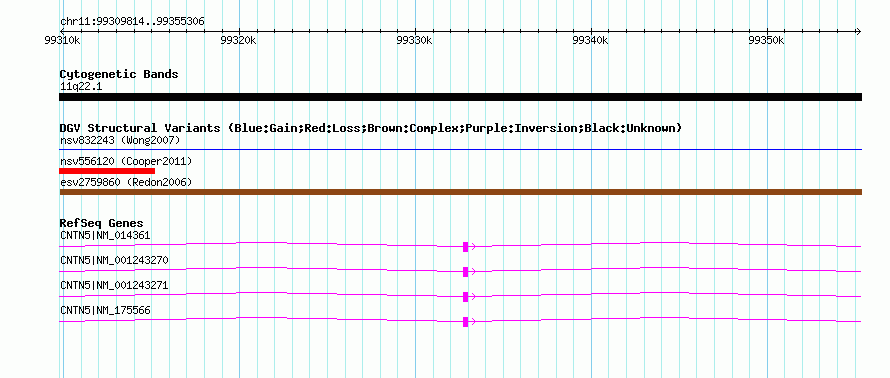
Task: Open esv2759860 (Redon2006) variant label
Action: click(x=126, y=182)
